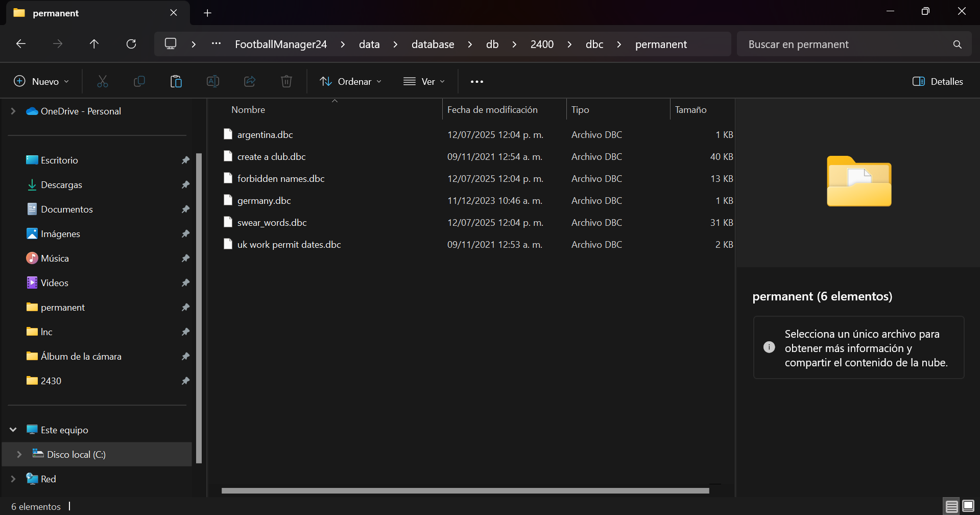Expand the Red network node
Image resolution: width=980 pixels, height=515 pixels.
[13, 479]
